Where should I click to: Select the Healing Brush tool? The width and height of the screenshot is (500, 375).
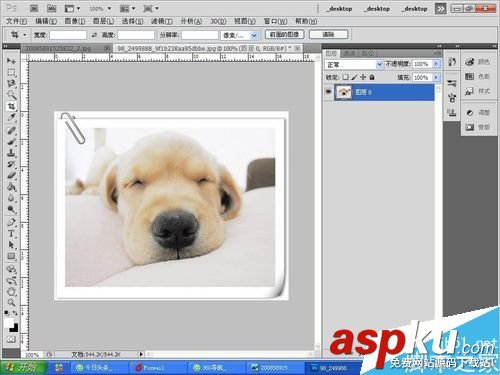(x=11, y=130)
